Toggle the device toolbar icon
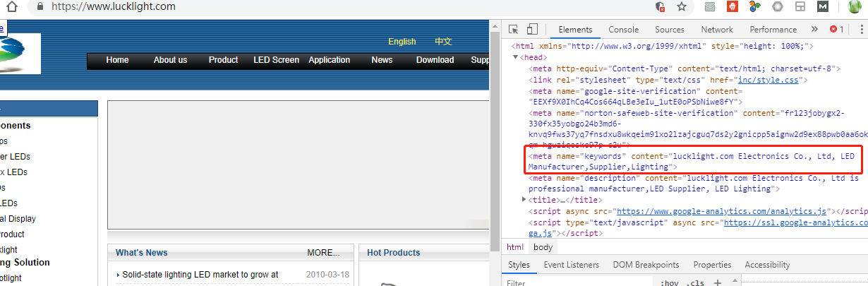 (x=532, y=30)
